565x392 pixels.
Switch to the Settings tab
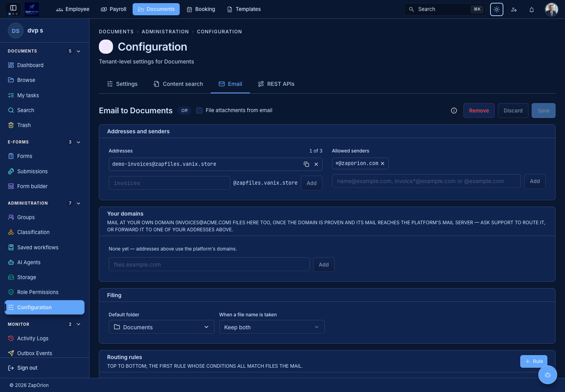click(122, 84)
